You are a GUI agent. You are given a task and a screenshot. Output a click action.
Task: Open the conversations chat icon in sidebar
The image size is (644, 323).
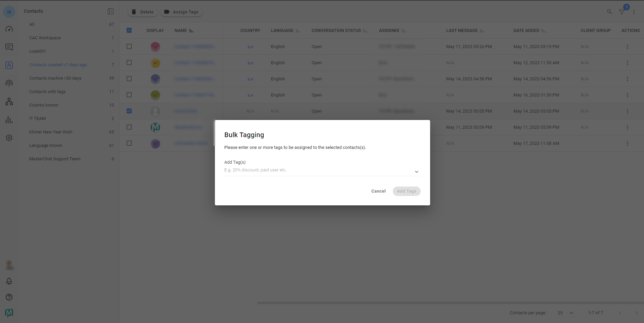coord(9,47)
